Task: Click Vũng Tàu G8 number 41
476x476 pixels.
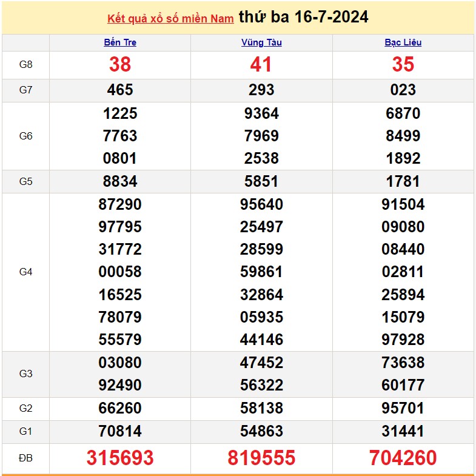Action: [x=261, y=64]
